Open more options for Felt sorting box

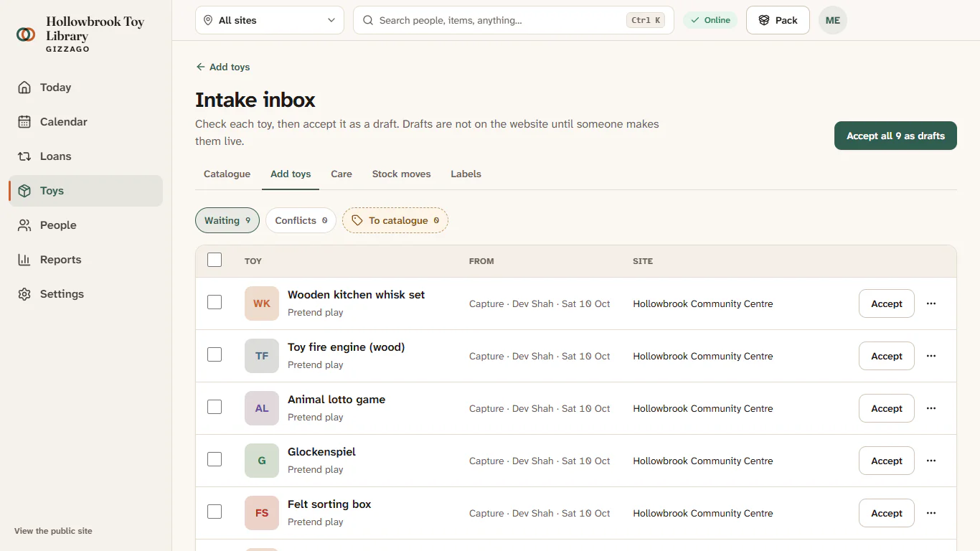click(x=931, y=513)
